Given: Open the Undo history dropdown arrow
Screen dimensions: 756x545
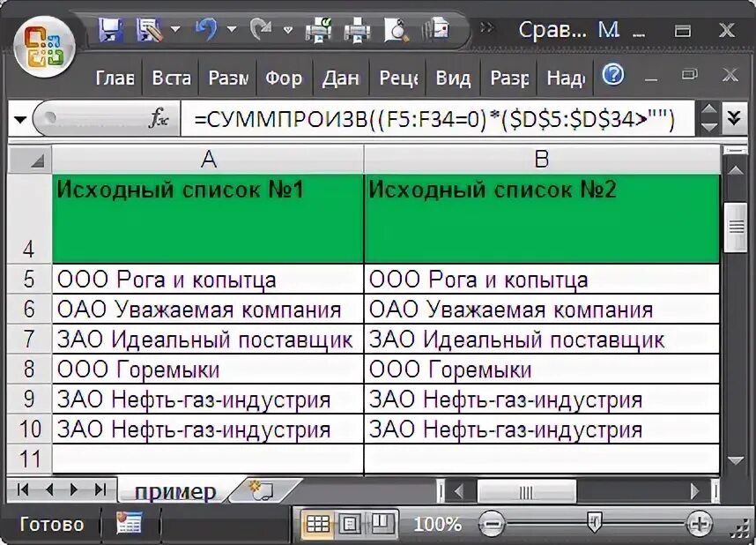Looking at the screenshot, I should point(231,31).
